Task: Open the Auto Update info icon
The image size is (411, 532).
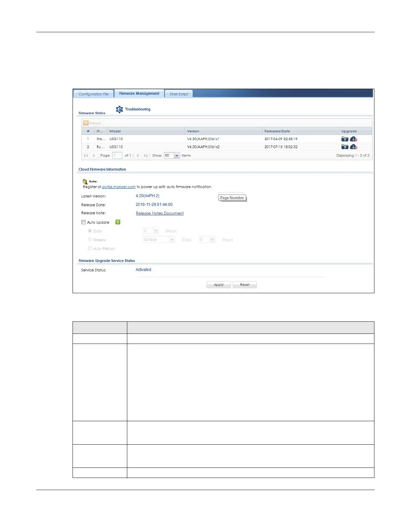Action: [118, 222]
